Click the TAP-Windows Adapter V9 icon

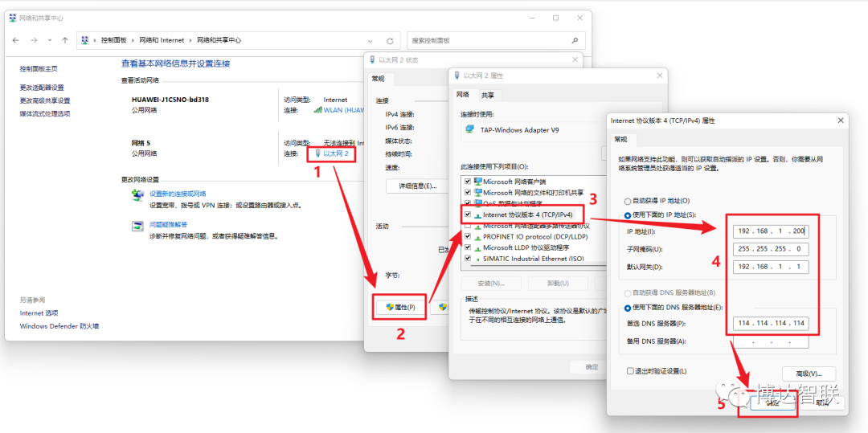(x=470, y=129)
